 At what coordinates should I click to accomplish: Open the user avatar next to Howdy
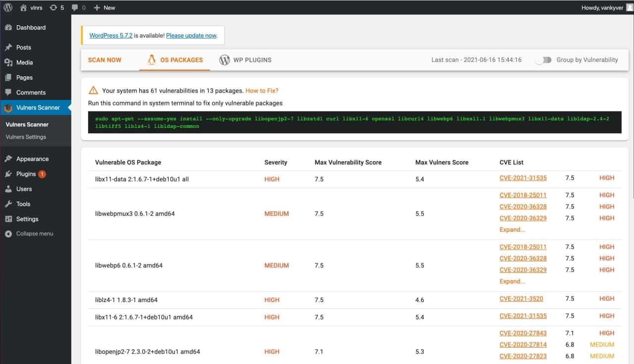pos(630,7)
